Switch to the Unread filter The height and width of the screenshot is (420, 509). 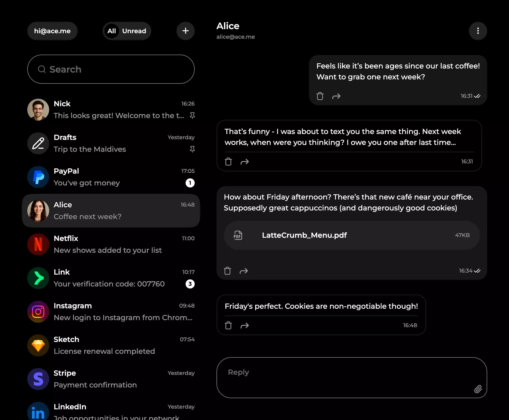(134, 31)
